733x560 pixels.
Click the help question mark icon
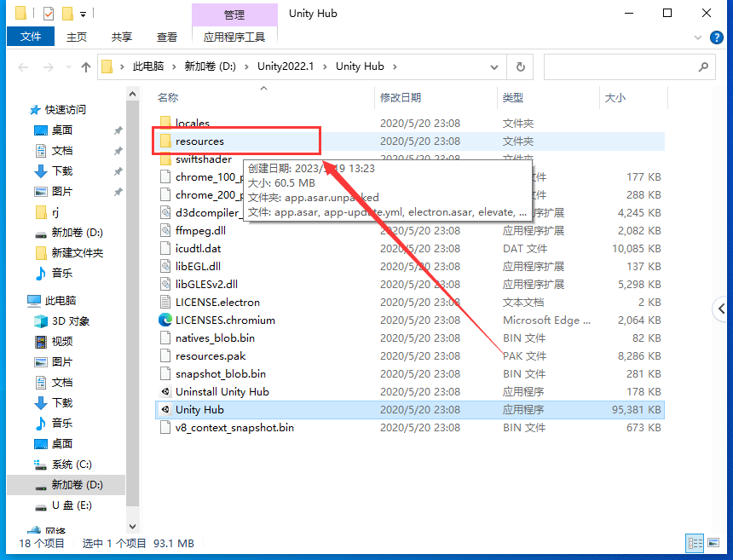tap(716, 38)
